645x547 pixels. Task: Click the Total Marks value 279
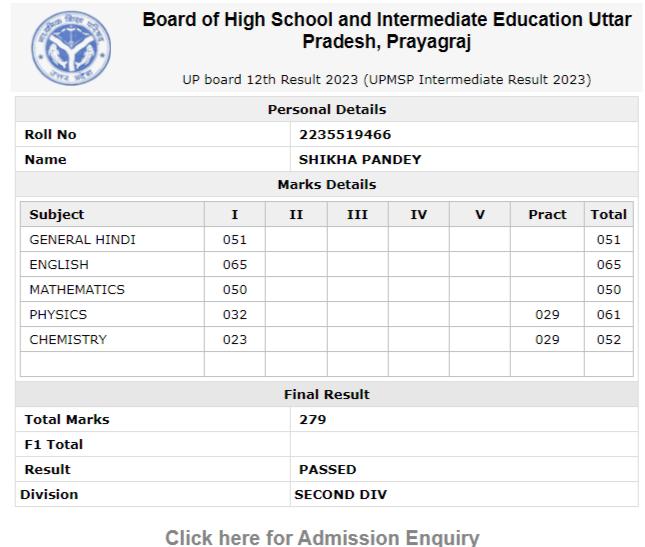(x=313, y=420)
